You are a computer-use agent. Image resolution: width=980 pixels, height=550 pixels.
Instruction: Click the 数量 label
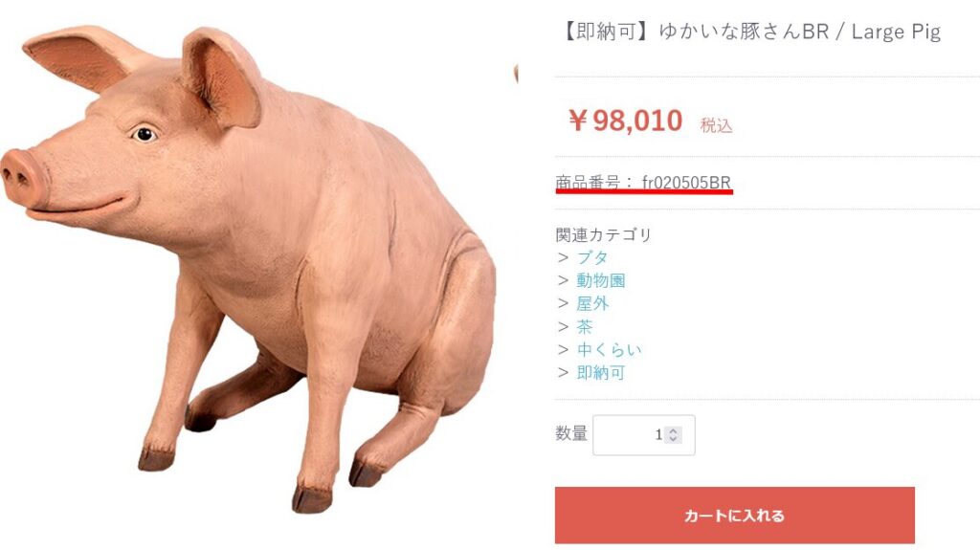pyautogui.click(x=571, y=433)
